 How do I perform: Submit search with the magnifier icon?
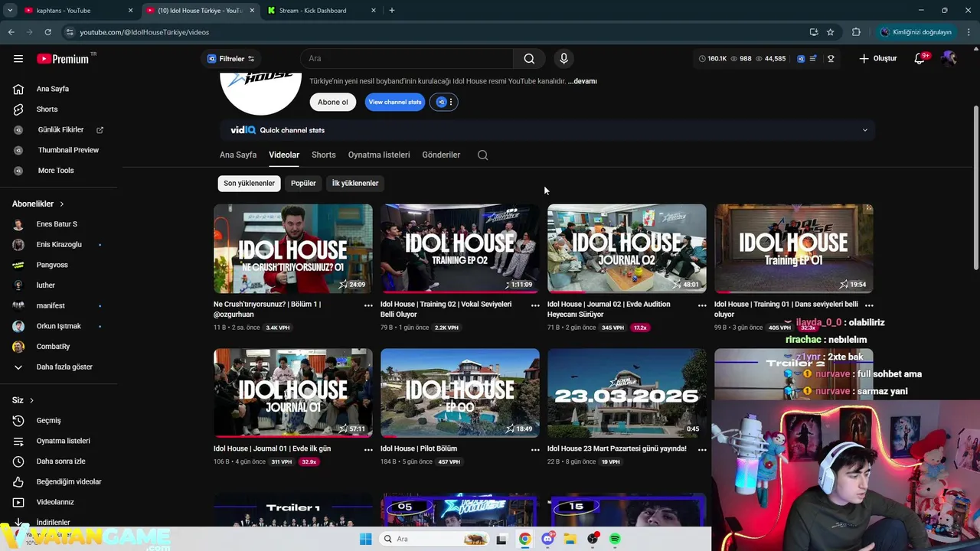point(529,58)
